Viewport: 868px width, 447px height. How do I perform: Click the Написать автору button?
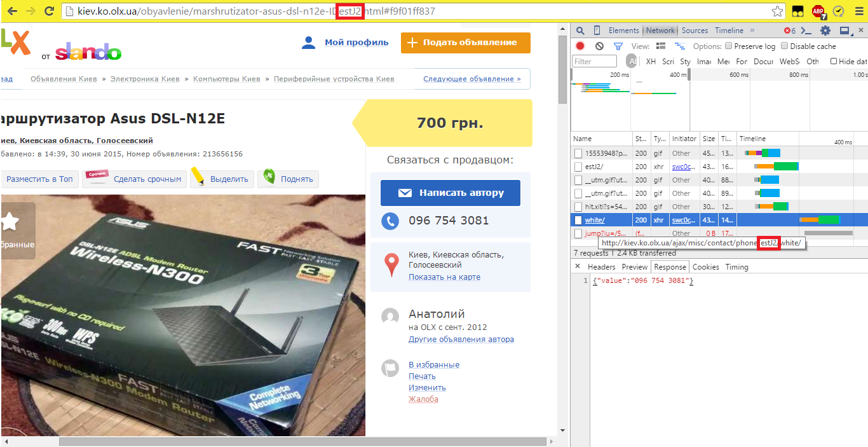click(450, 193)
